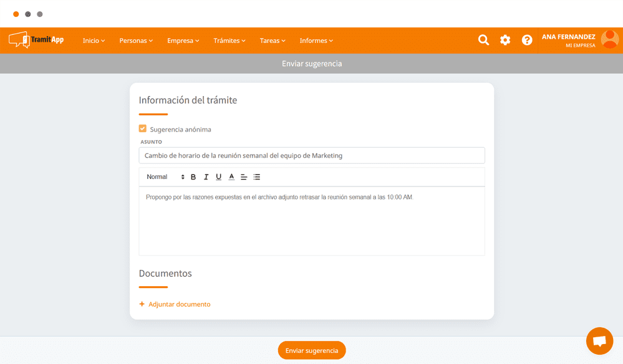Toggle bold formatting in the editor
This screenshot has width=623, height=364.
point(193,177)
